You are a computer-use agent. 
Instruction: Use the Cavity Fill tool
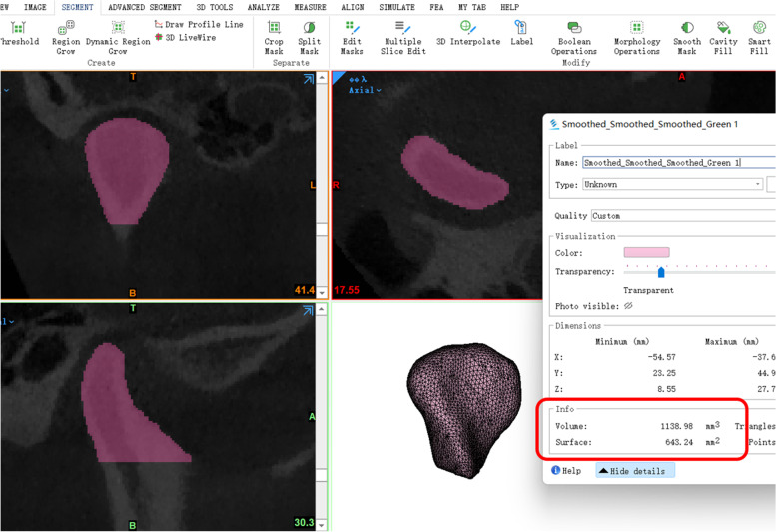pos(723,37)
